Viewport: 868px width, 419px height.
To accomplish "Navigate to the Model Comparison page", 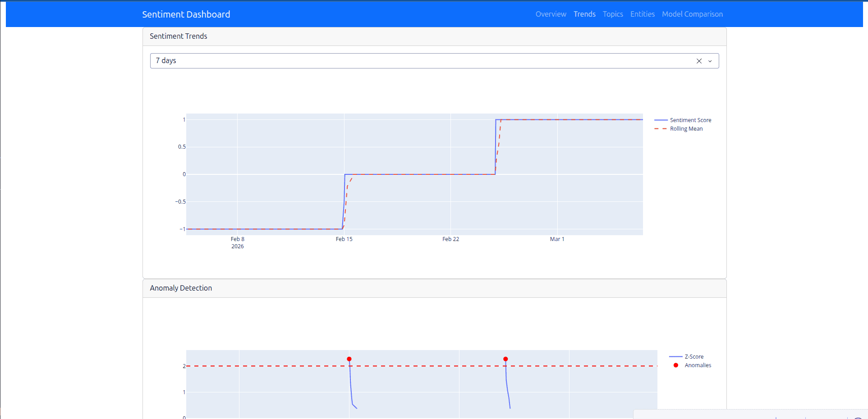I will click(x=692, y=14).
